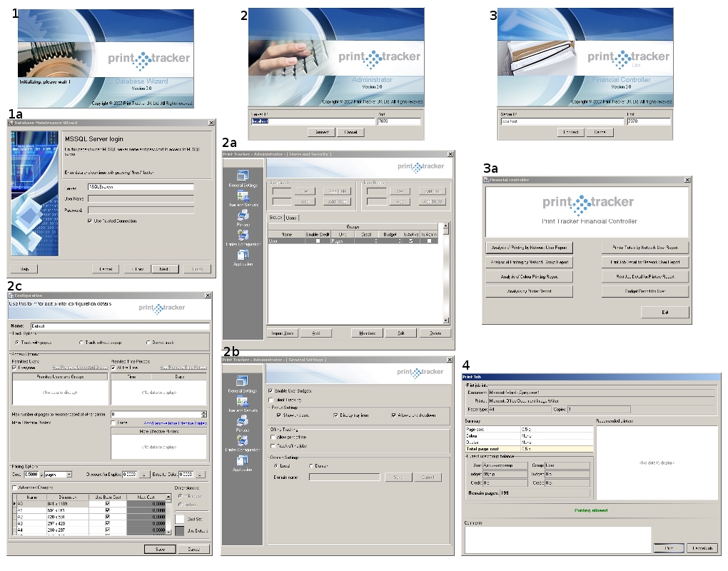This screenshot has height=571, width=728.
Task: Click Connect on Financial Controller login screen
Action: click(x=570, y=132)
